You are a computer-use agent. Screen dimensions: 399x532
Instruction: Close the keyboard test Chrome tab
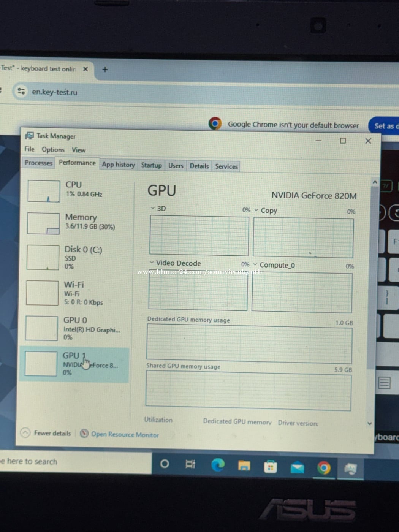click(x=85, y=69)
